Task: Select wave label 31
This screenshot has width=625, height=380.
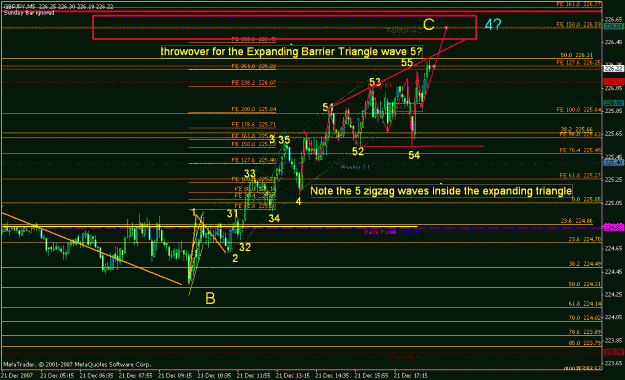Action: coord(232,214)
